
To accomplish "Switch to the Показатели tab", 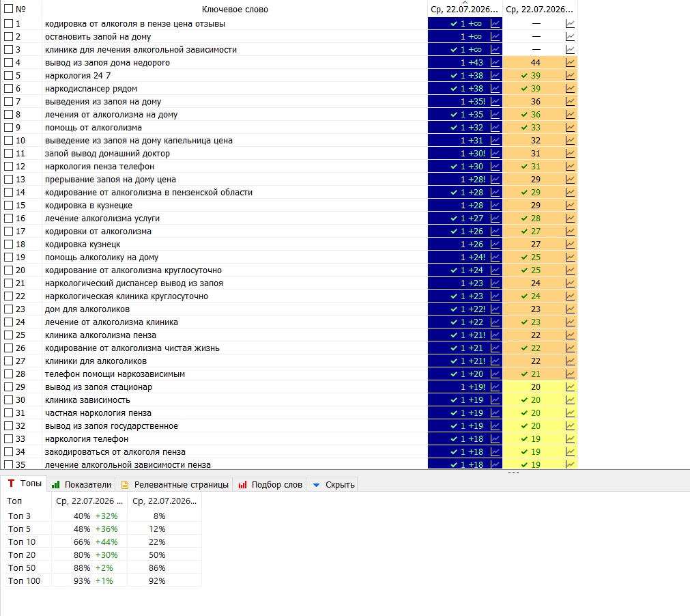I will pos(81,484).
